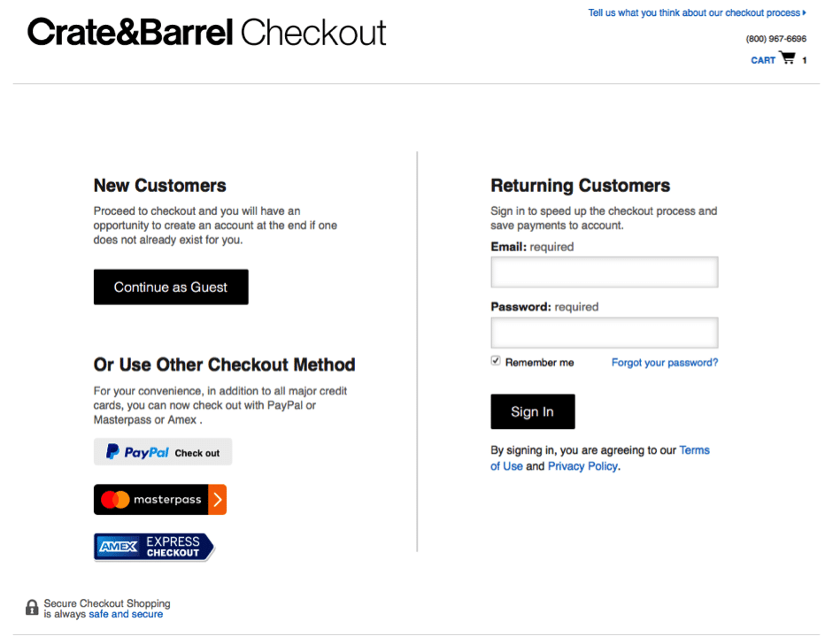Screen dimensions: 833x644
Task: Click the Email input field
Action: click(604, 272)
